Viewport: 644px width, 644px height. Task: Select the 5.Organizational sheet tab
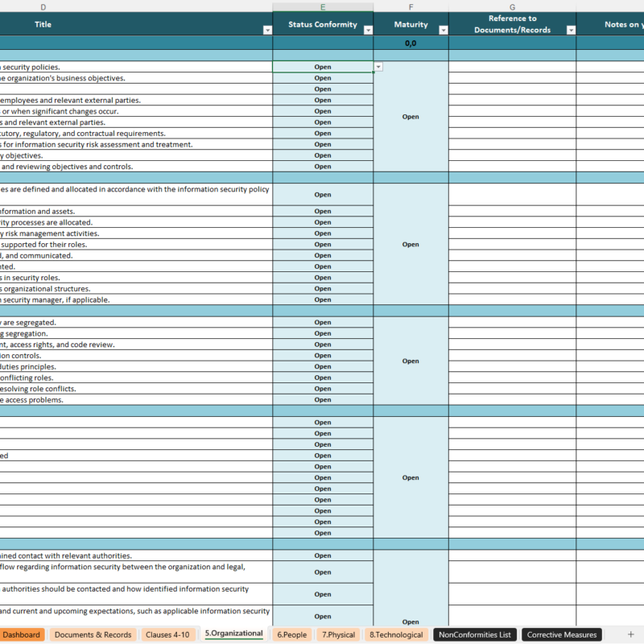(x=233, y=634)
